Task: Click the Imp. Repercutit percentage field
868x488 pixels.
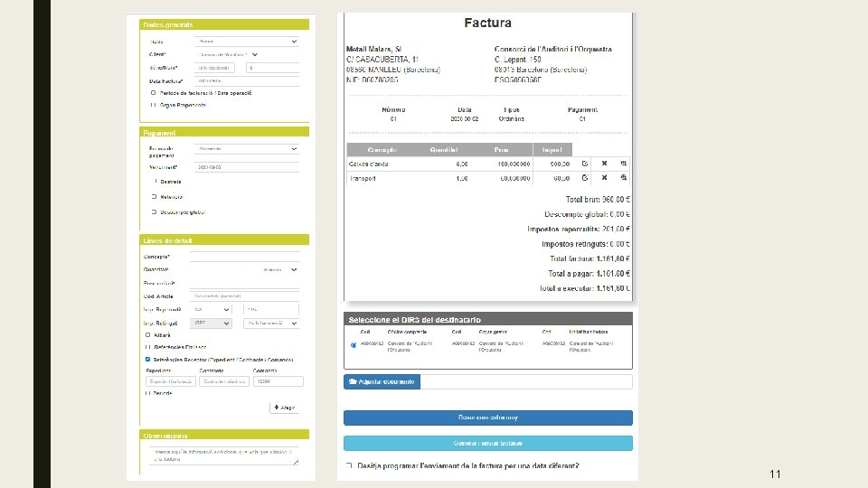Action: pyautogui.click(x=271, y=310)
